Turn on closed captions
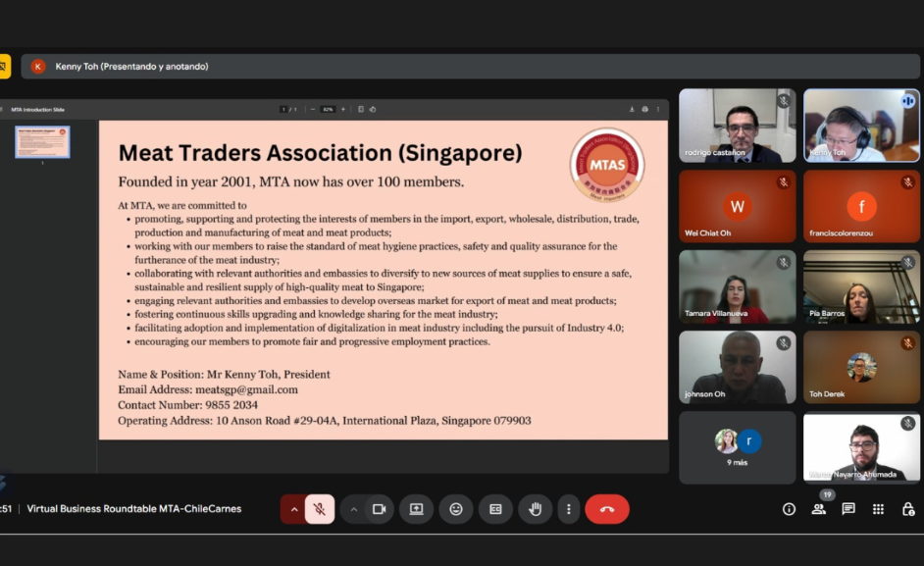Viewport: 924px width, 566px height. (x=495, y=509)
